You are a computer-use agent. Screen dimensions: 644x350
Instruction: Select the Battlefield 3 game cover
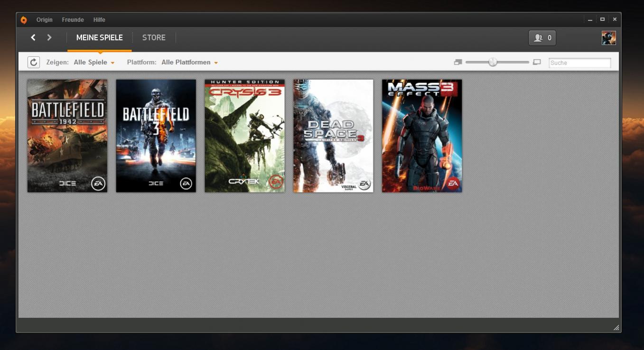(x=156, y=136)
